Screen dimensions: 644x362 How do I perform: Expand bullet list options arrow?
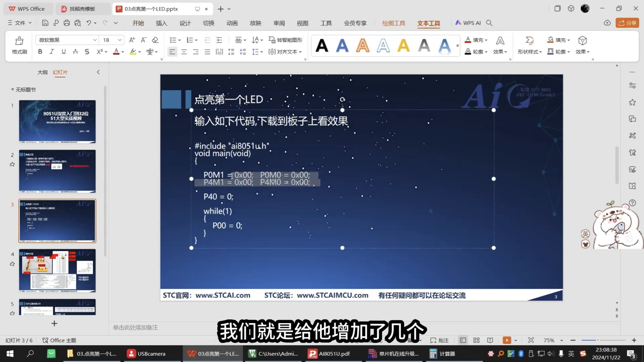coord(179,40)
